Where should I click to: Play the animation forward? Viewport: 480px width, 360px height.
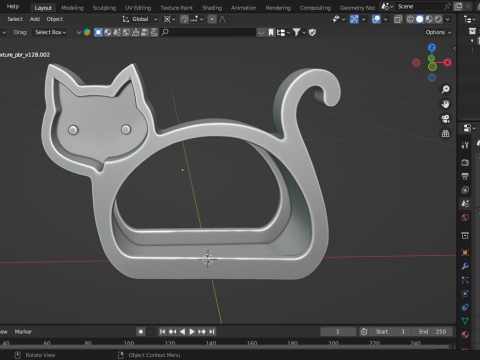[192, 332]
